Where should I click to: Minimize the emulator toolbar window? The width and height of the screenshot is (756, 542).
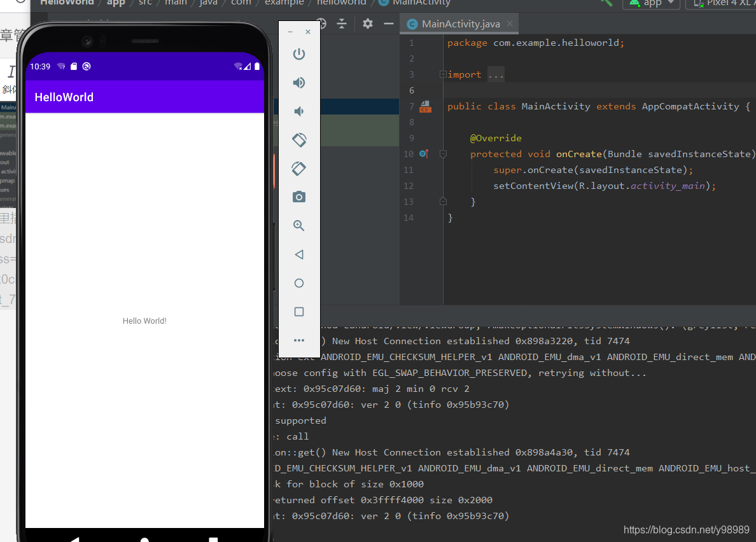pos(290,32)
